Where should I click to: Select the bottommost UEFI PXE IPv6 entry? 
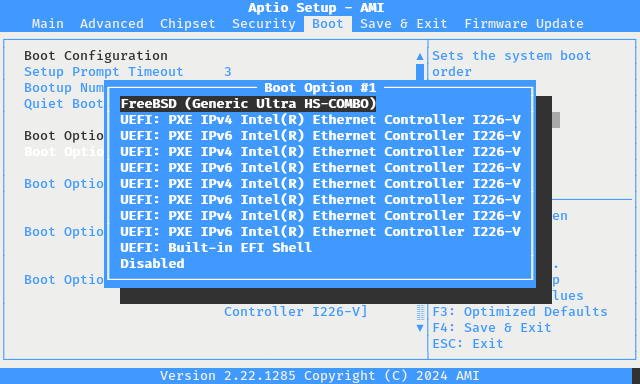tap(320, 232)
